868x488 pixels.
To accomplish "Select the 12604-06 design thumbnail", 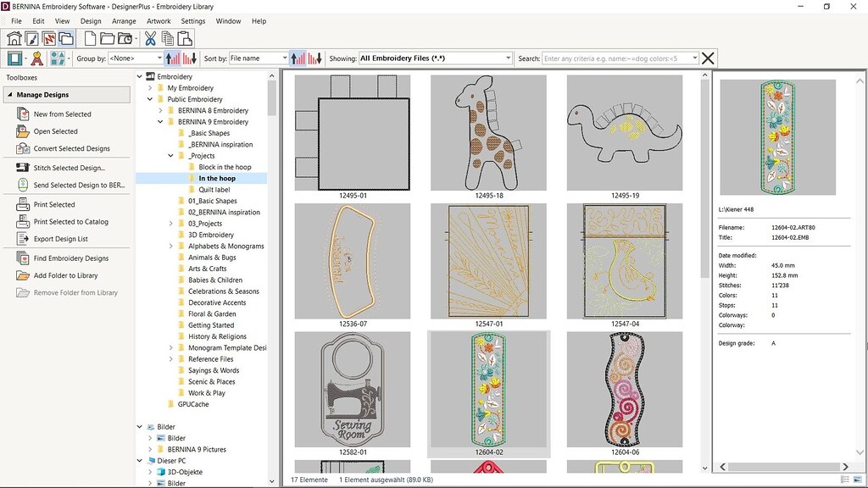I will [x=625, y=390].
